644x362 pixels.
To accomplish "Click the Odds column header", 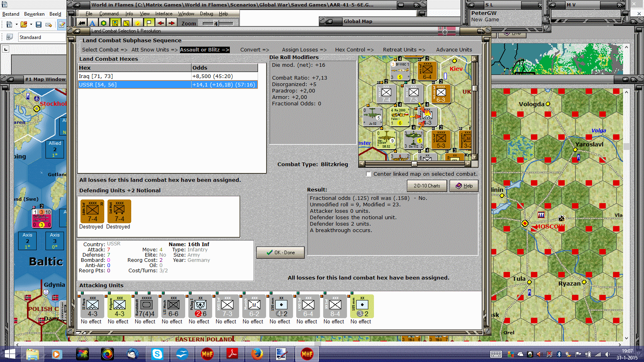I will point(225,68).
